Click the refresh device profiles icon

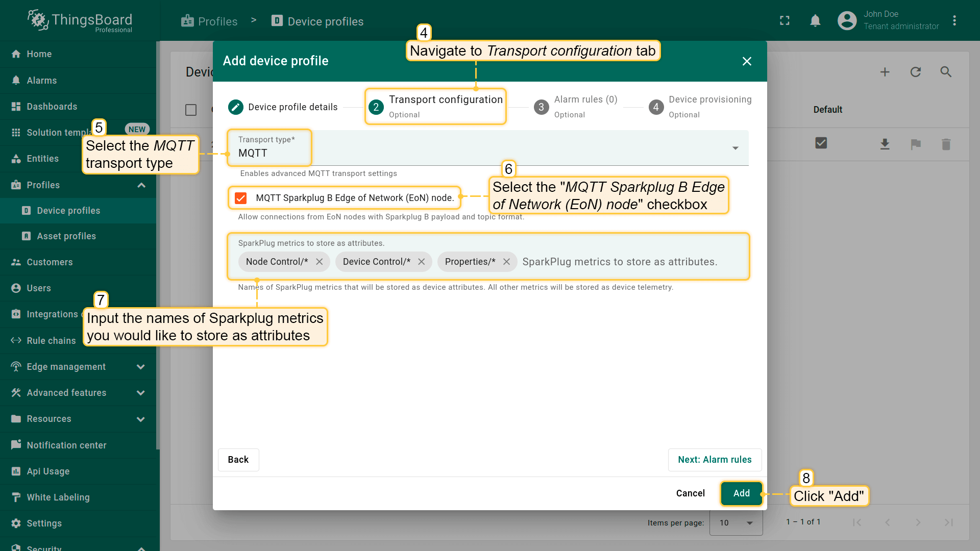point(915,72)
